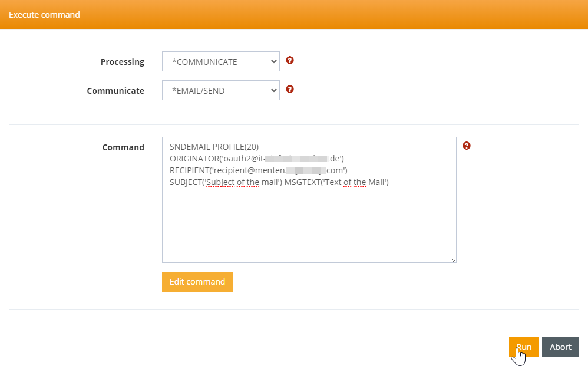Screen dimensions: 588x366
Task: Abort the command execution
Action: [x=560, y=347]
